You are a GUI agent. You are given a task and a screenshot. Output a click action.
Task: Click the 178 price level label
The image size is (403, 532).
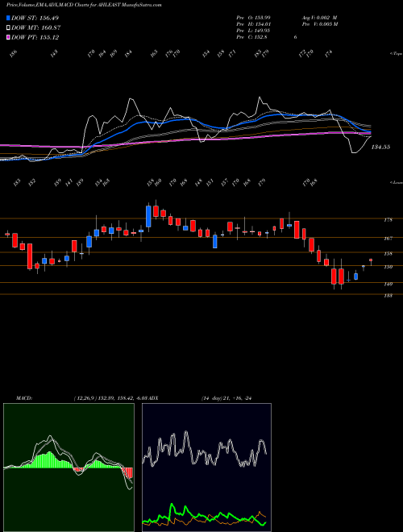pos(388,220)
